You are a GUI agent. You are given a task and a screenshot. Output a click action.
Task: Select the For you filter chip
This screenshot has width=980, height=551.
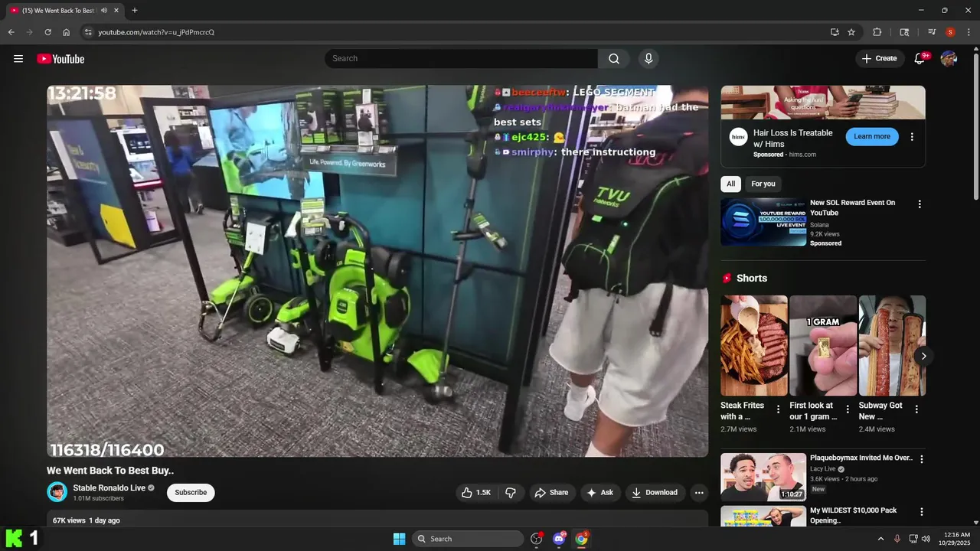point(763,184)
